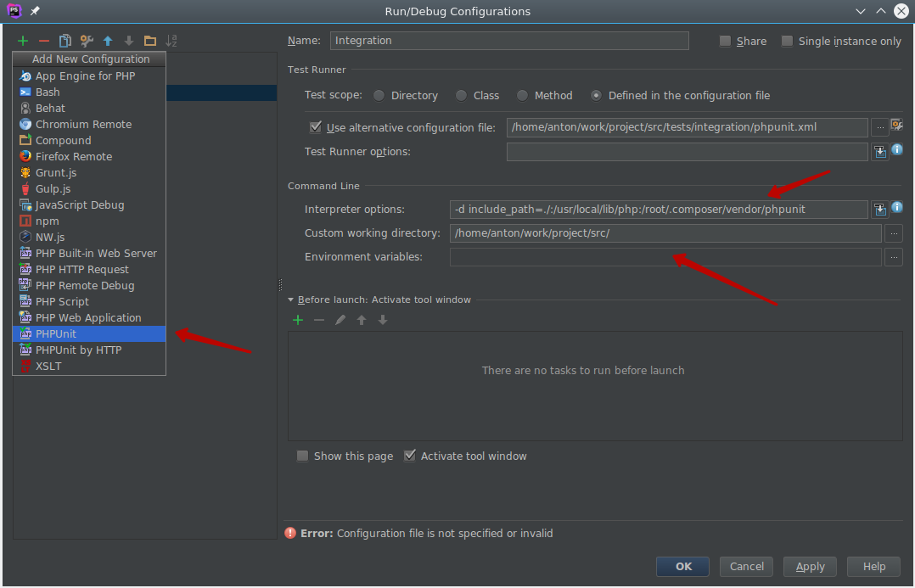Select PHP Web Application entry
The image size is (915, 588).
pyautogui.click(x=89, y=318)
